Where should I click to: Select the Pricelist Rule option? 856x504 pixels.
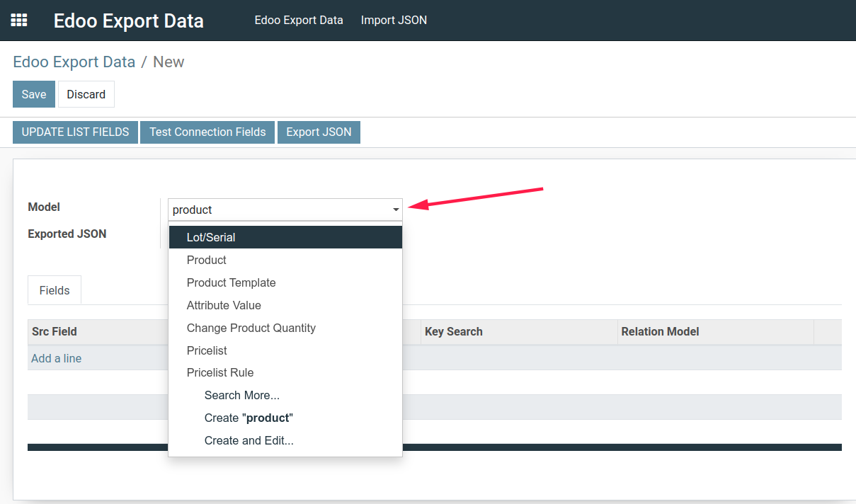285,372
